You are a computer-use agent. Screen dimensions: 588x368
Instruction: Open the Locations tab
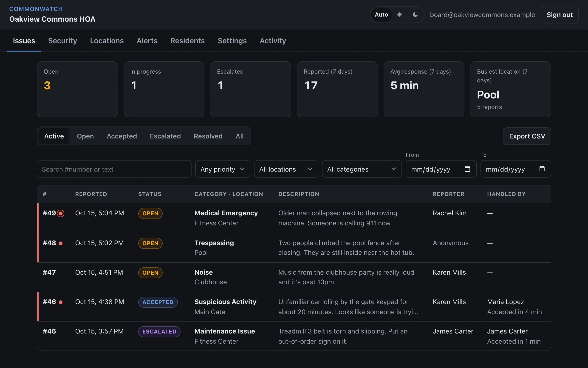(x=107, y=41)
